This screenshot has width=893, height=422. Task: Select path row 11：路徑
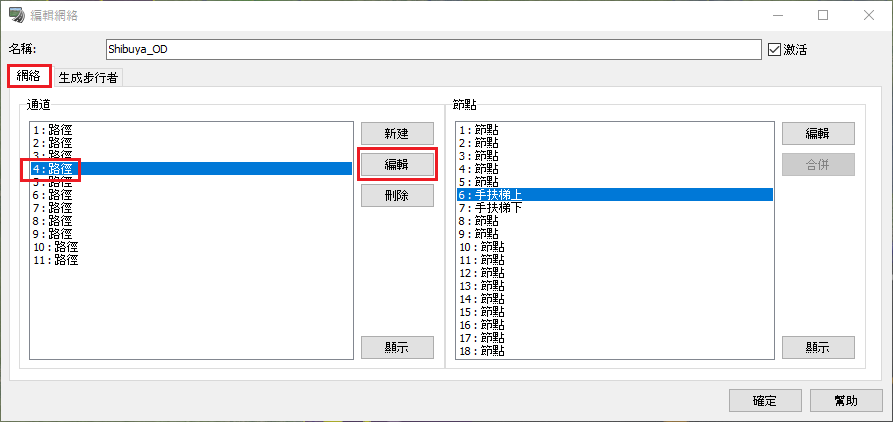(191, 260)
